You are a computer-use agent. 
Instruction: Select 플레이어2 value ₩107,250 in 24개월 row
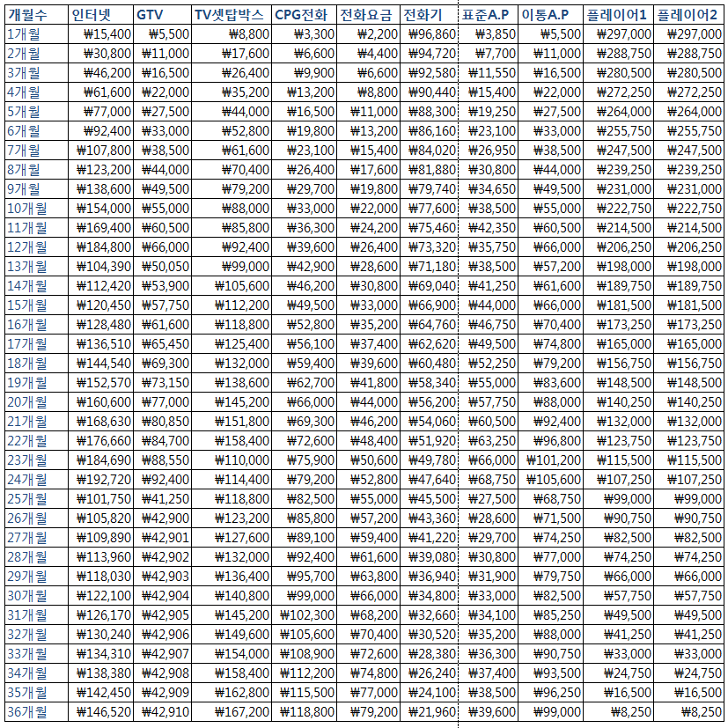point(688,480)
